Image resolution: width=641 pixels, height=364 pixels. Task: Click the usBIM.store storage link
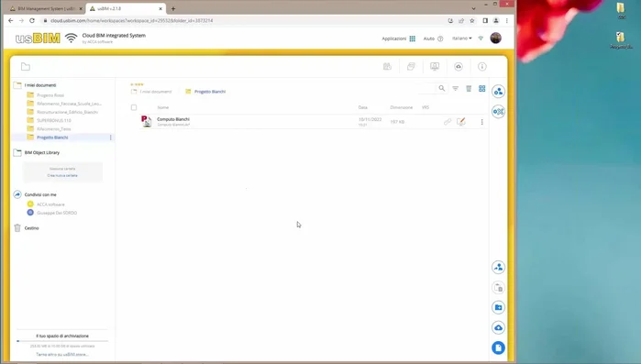pyautogui.click(x=62, y=355)
